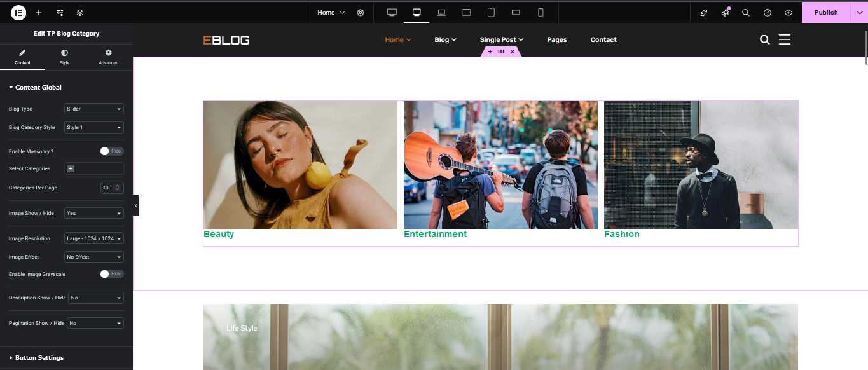868x370 pixels.
Task: Click the Contact navigation link
Action: tap(603, 39)
